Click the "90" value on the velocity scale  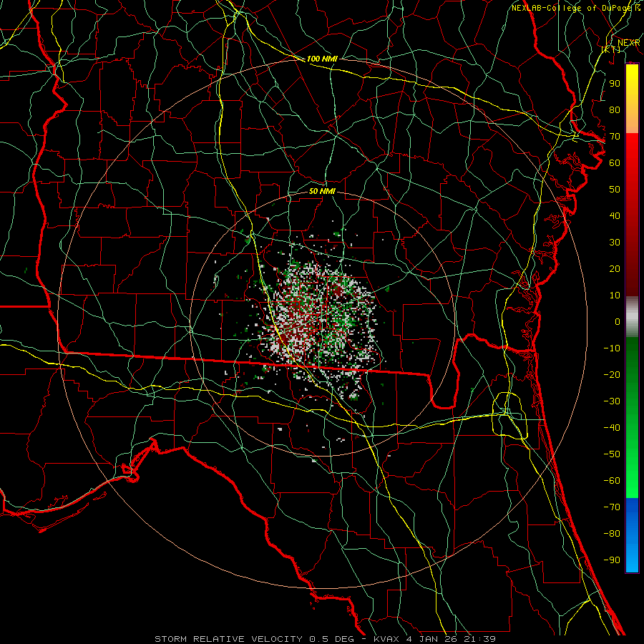click(x=615, y=84)
